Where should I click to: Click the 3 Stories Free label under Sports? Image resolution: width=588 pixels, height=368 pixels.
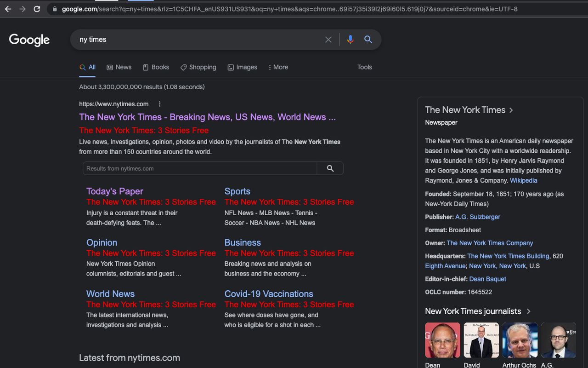click(x=289, y=202)
